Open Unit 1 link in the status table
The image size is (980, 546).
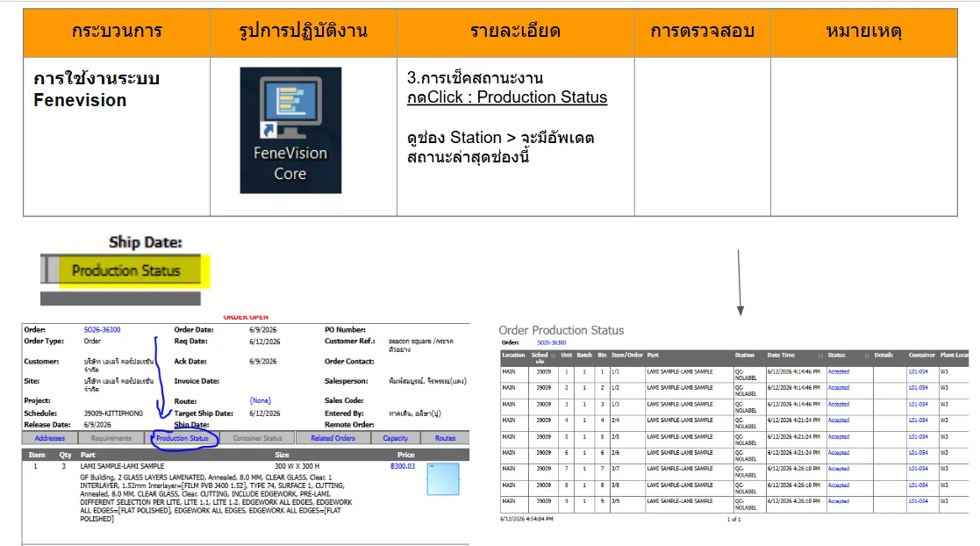pos(567,371)
